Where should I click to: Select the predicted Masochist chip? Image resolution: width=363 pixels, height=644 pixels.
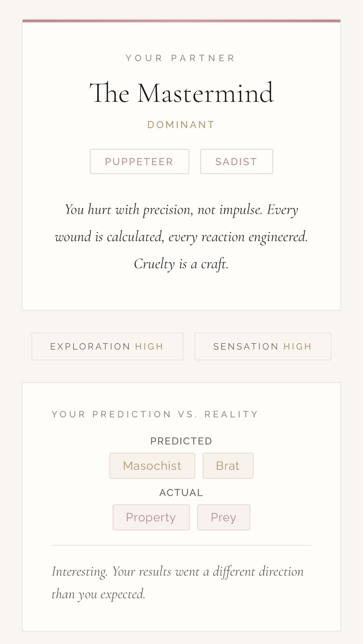click(x=152, y=466)
